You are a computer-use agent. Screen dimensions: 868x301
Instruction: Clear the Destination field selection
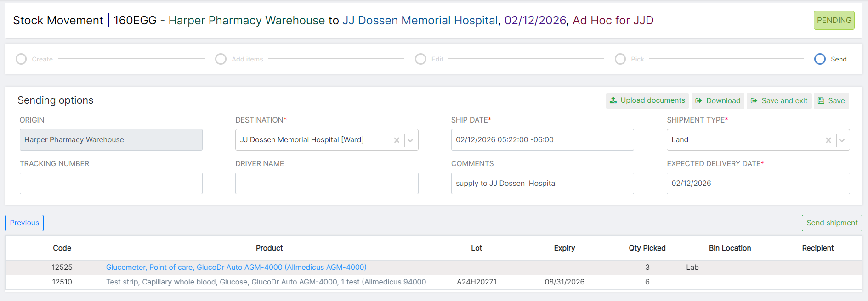pyautogui.click(x=397, y=140)
